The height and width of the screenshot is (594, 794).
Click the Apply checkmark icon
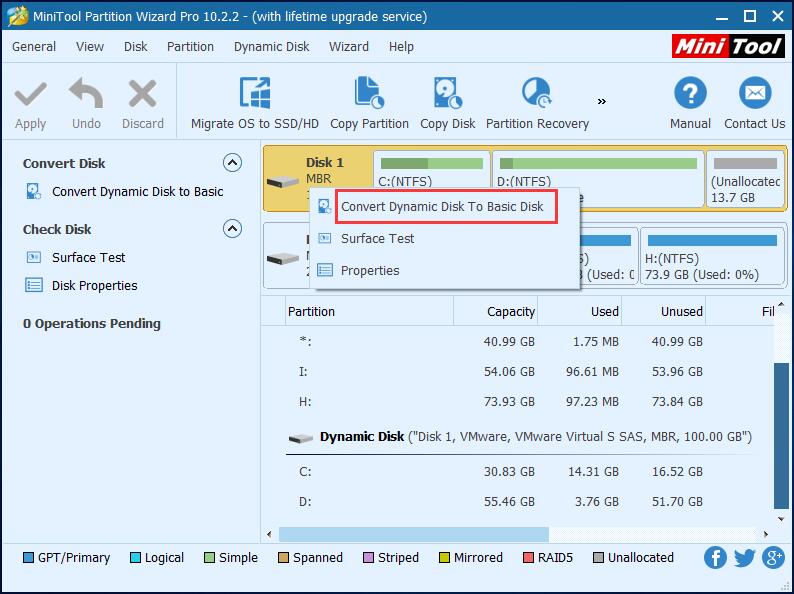point(30,95)
